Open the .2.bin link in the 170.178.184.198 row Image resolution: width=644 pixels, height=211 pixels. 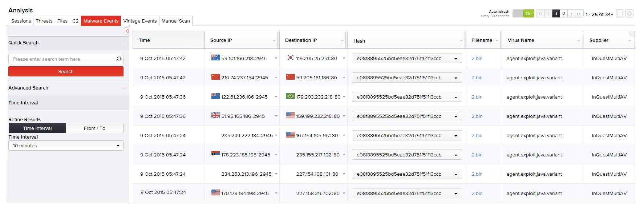(477, 193)
